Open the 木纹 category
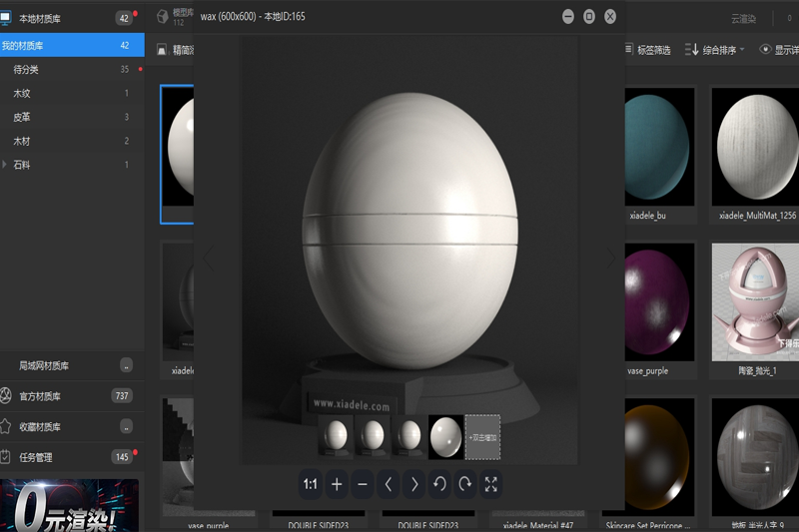This screenshot has height=532, width=799. (72, 93)
